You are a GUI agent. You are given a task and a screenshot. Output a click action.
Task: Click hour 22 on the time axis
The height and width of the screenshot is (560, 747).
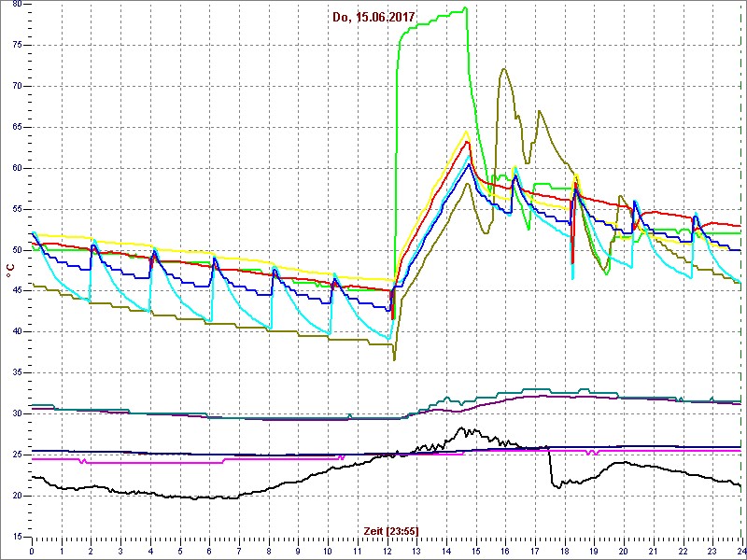(x=683, y=551)
